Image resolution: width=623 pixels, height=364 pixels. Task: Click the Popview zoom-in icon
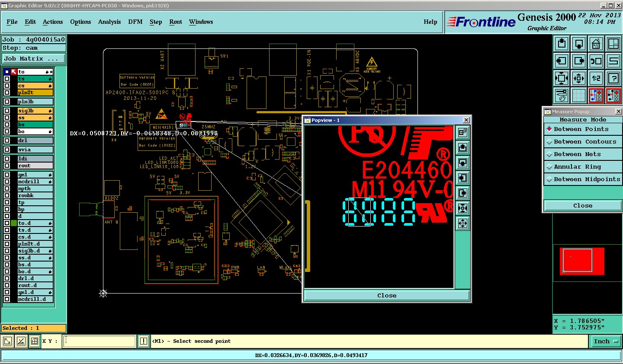[462, 208]
